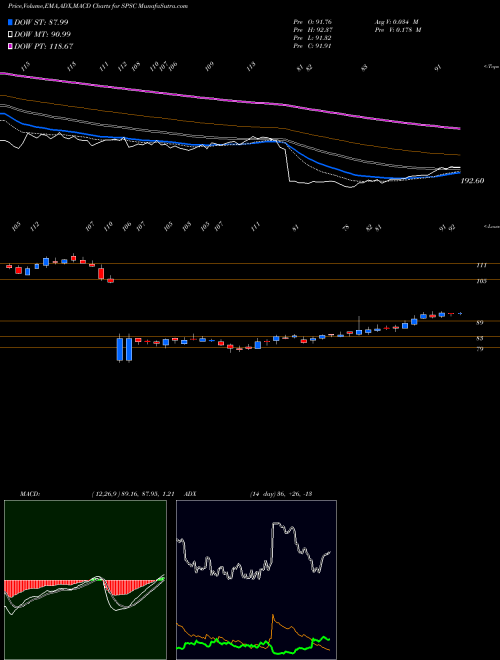Click the 79 price level axis label
This screenshot has height=660, width=500.
tap(480, 349)
